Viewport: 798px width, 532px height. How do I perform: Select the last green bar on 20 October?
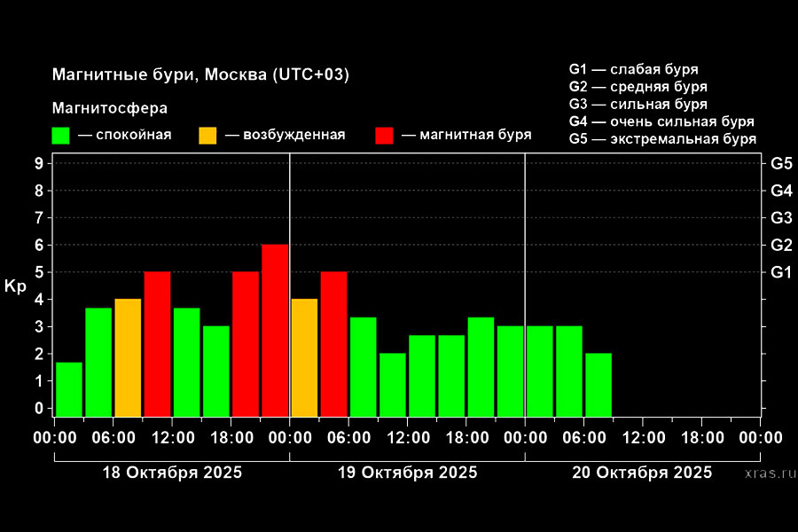[598, 384]
